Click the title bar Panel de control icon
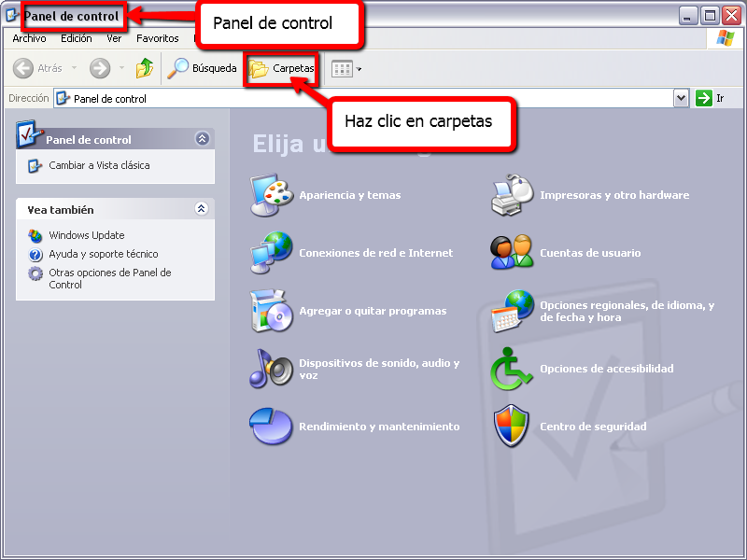This screenshot has width=747, height=560. [x=12, y=16]
